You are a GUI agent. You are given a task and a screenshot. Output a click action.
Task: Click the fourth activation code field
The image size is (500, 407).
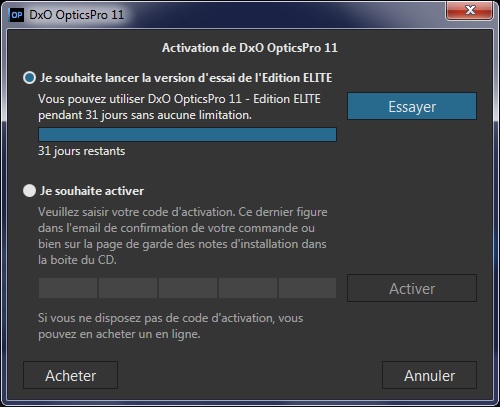(248, 288)
